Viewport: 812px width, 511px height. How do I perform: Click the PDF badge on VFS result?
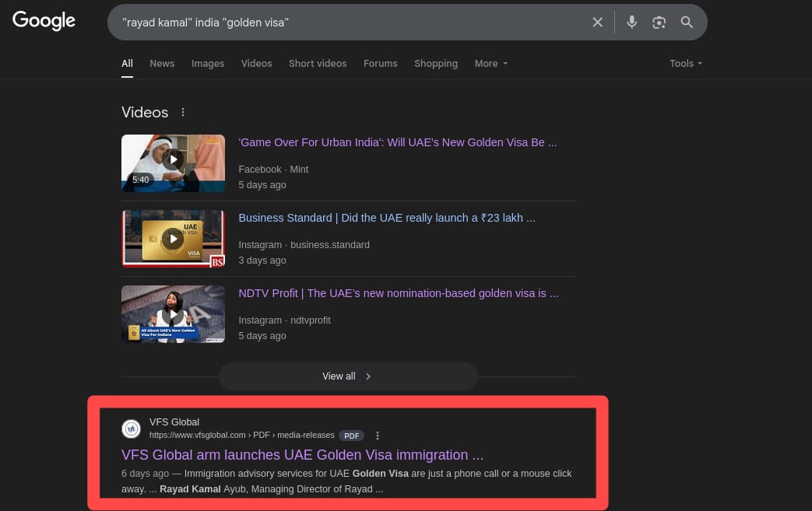coord(352,436)
